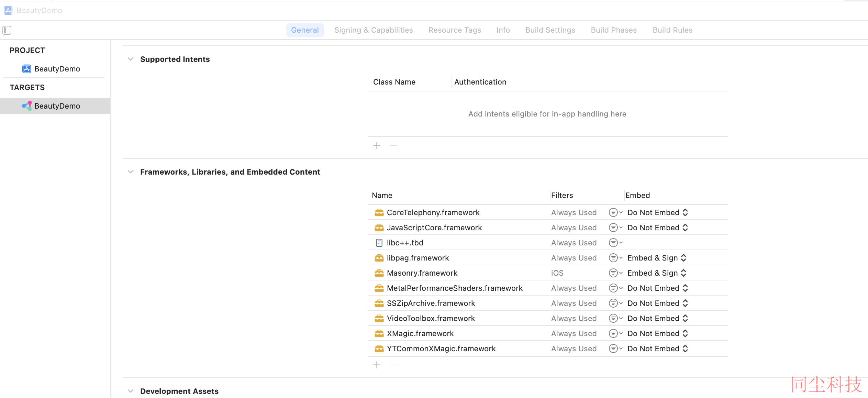Viewport: 868px width, 398px height.
Task: Click BeautyDemo title in the breadcrumb bar
Action: (39, 10)
